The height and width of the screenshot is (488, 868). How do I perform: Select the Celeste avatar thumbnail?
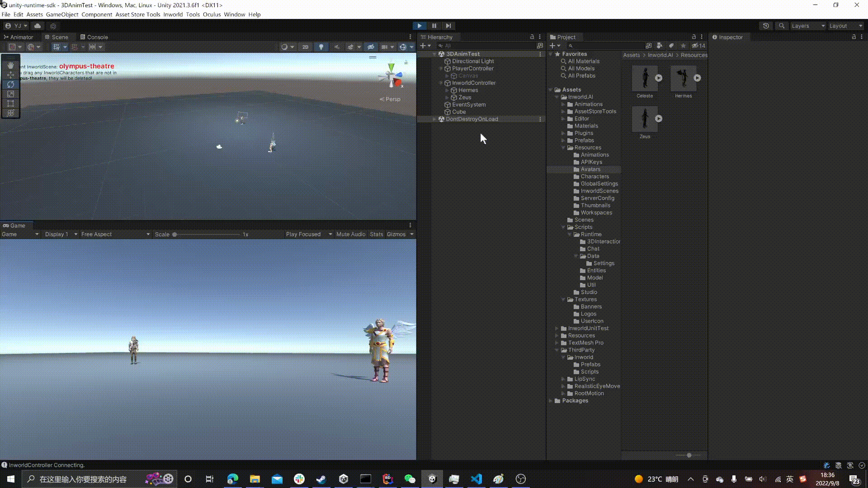coord(645,78)
